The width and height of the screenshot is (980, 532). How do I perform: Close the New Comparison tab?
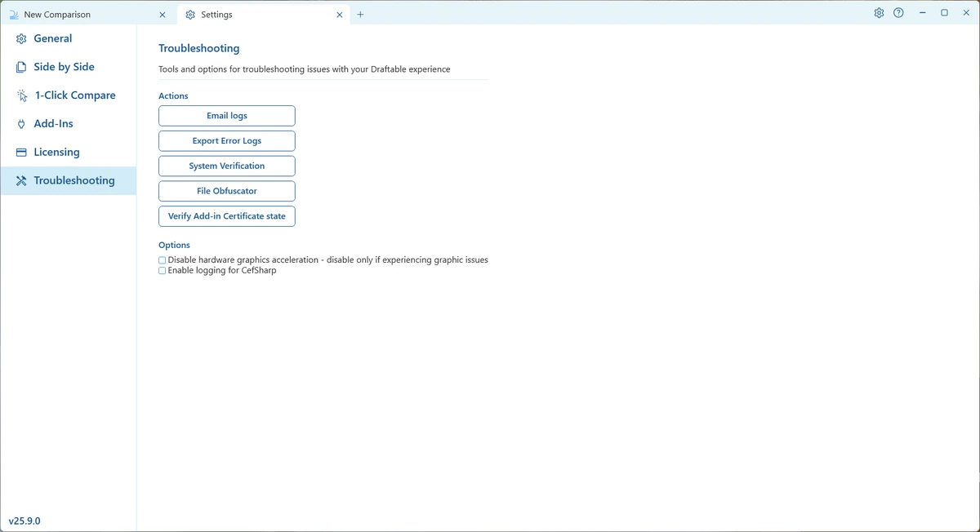tap(163, 15)
